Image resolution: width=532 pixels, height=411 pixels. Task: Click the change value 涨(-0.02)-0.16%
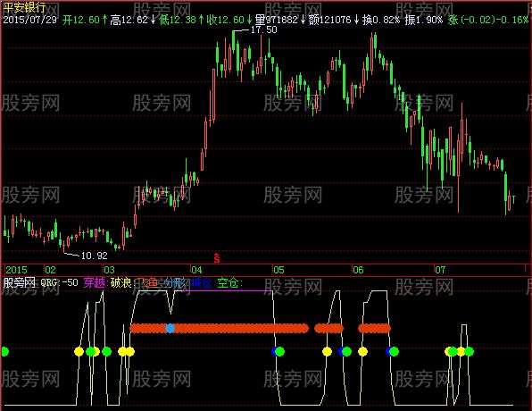click(488, 20)
